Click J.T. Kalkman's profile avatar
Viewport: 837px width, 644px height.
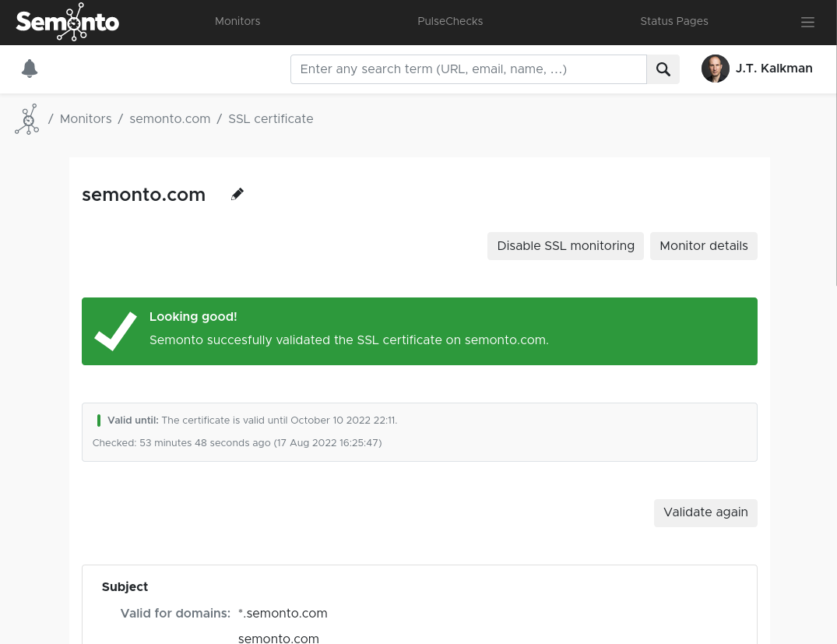pyautogui.click(x=715, y=69)
